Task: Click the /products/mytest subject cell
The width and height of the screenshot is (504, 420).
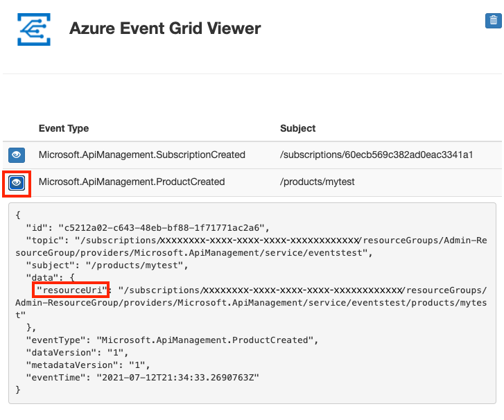Action: tap(317, 182)
